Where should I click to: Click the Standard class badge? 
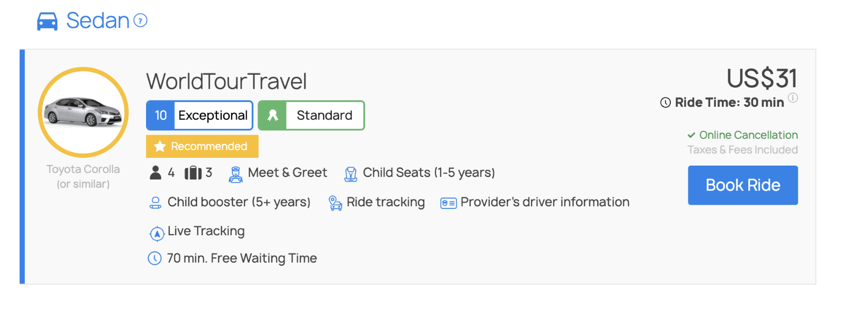point(311,116)
